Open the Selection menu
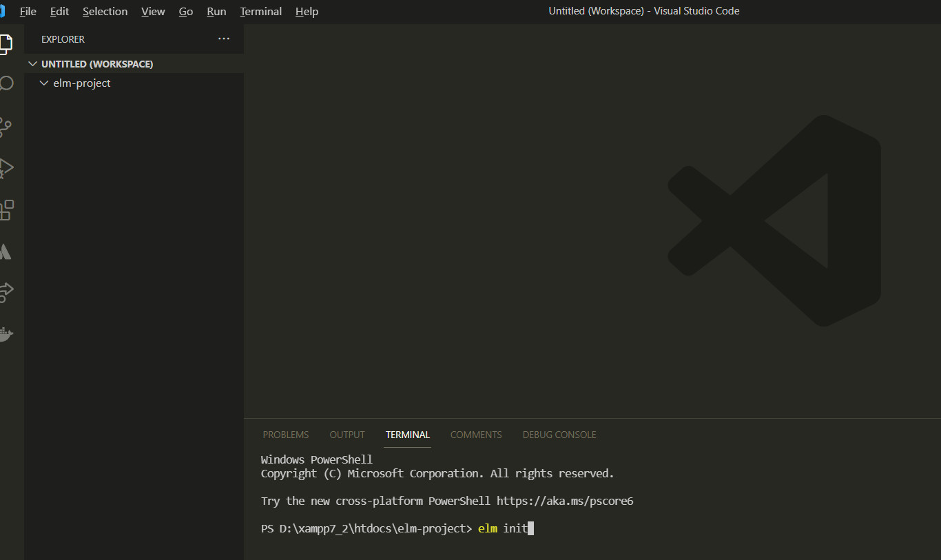 click(105, 12)
